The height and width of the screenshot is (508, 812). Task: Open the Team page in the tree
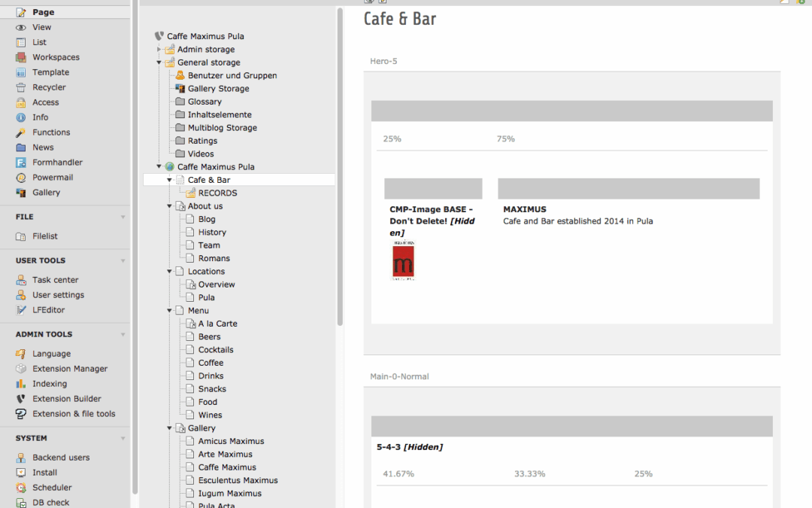pos(209,245)
